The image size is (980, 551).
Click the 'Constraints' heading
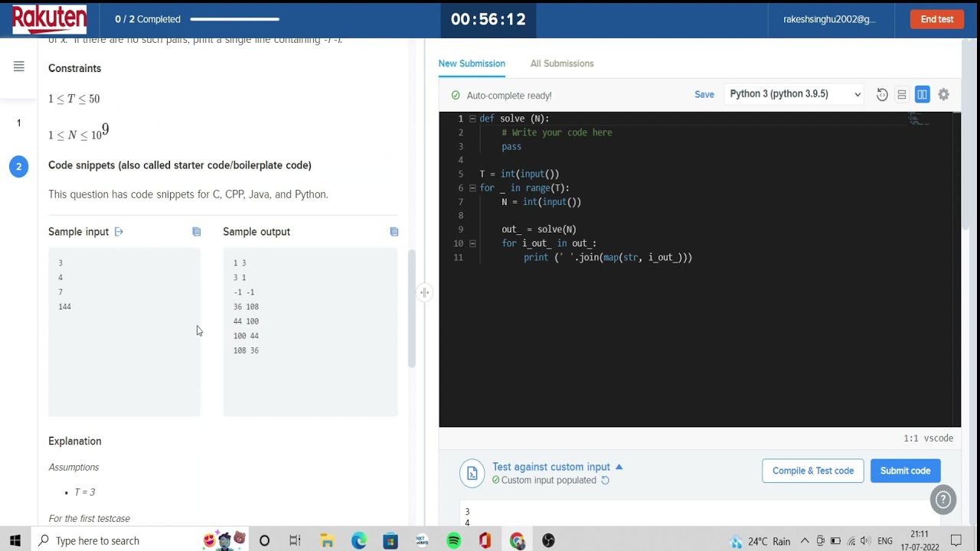click(x=74, y=68)
